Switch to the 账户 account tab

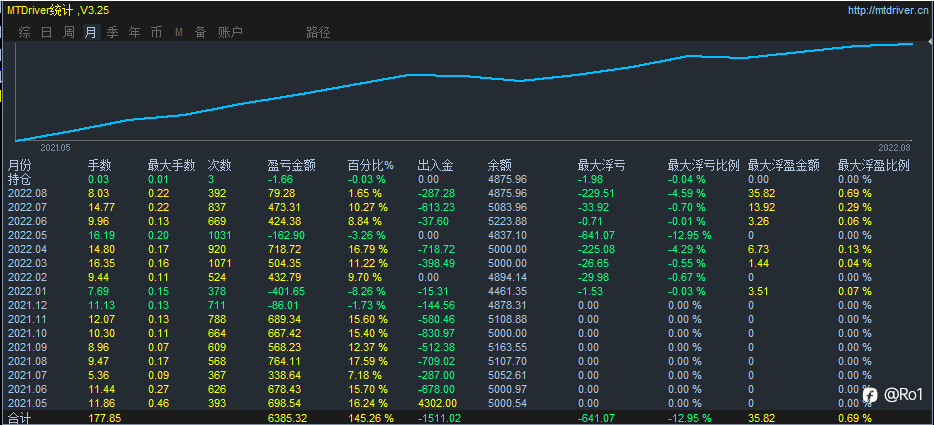point(231,32)
